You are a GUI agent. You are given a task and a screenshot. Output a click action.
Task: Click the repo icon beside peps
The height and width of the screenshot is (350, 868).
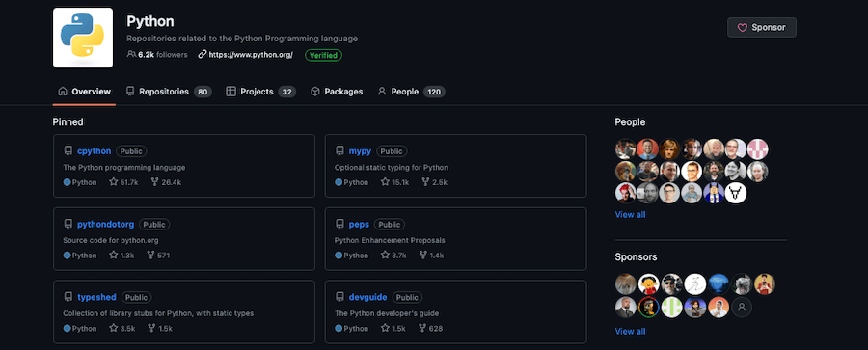pos(339,224)
